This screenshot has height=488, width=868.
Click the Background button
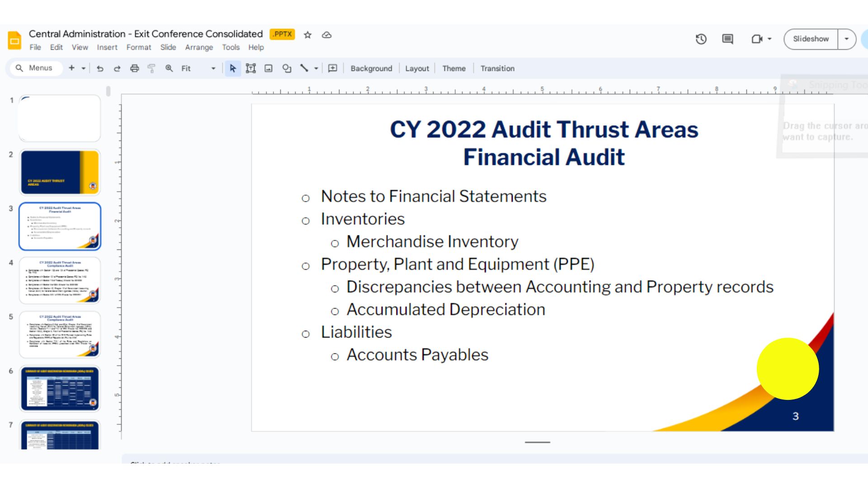click(371, 68)
